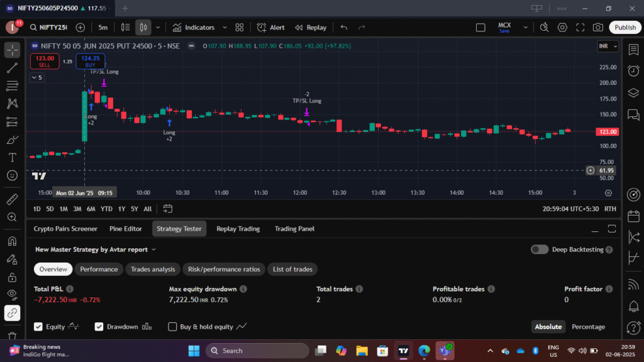The width and height of the screenshot is (644, 362).
Task: Open the emoji icons tool
Action: 13,176
